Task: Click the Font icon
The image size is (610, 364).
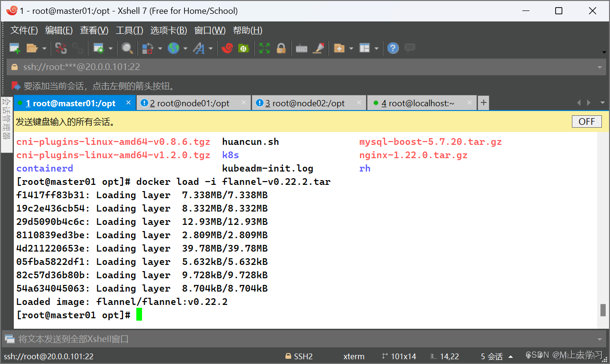Action: click(198, 48)
